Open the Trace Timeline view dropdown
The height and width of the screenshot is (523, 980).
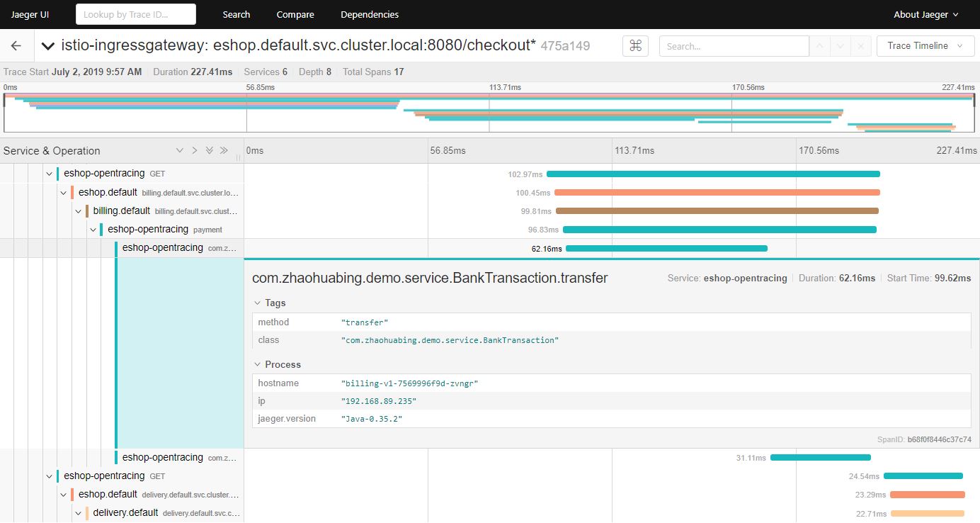coord(924,46)
